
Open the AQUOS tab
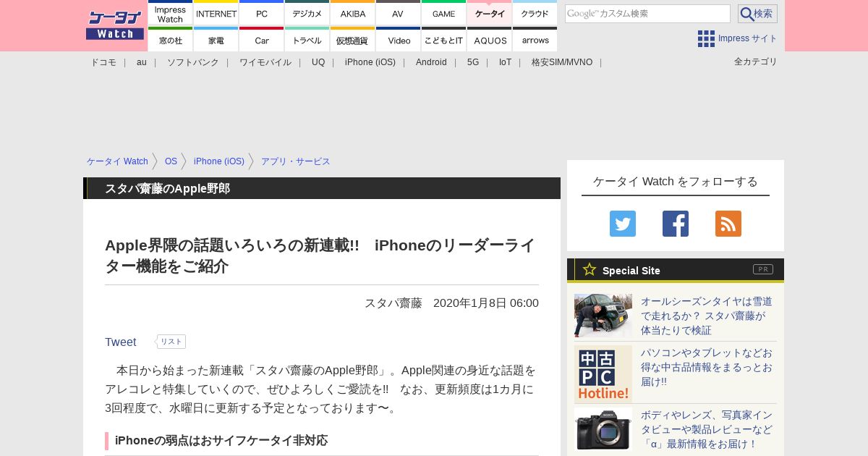(490, 40)
